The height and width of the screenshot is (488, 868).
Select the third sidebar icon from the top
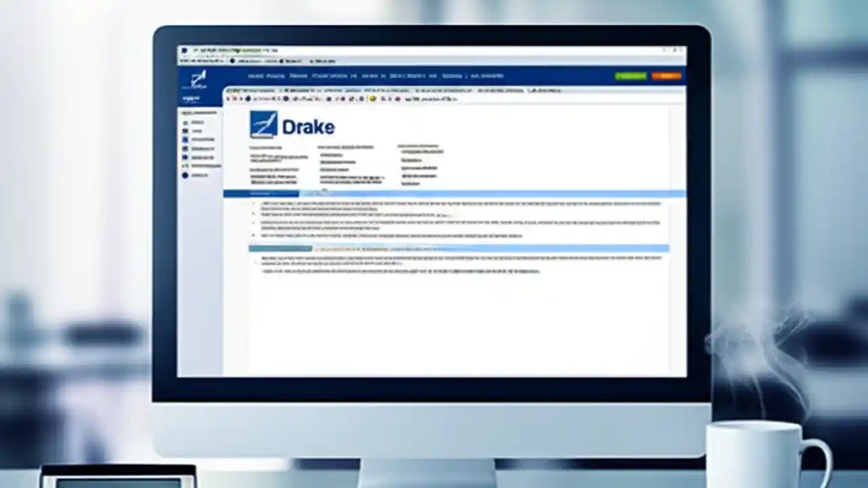pyautogui.click(x=184, y=139)
